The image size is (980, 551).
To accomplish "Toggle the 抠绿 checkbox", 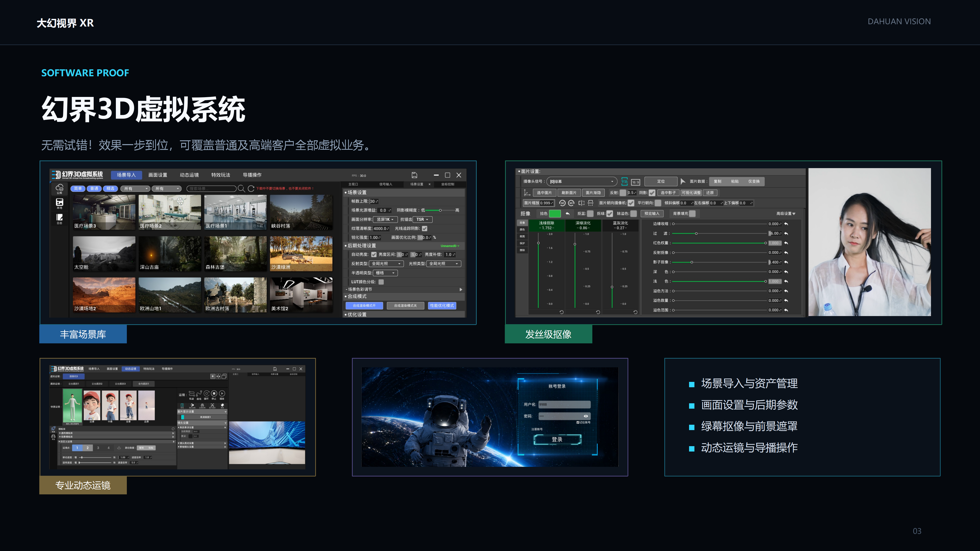I will coord(609,214).
